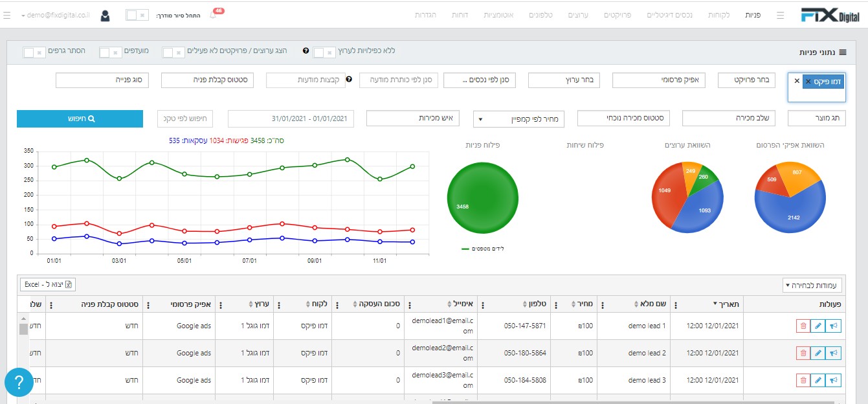Open the טלפונים menu link
The width and height of the screenshot is (868, 404).
click(x=541, y=15)
